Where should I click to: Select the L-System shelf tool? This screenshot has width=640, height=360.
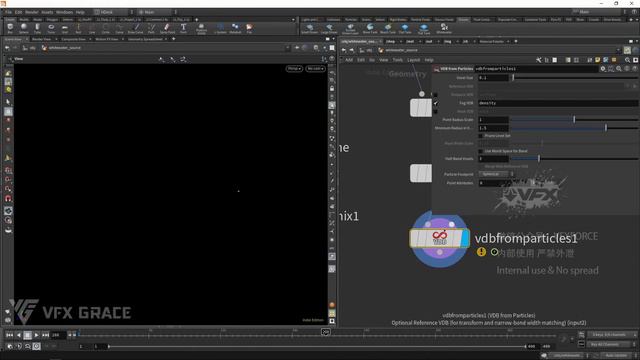(220, 28)
